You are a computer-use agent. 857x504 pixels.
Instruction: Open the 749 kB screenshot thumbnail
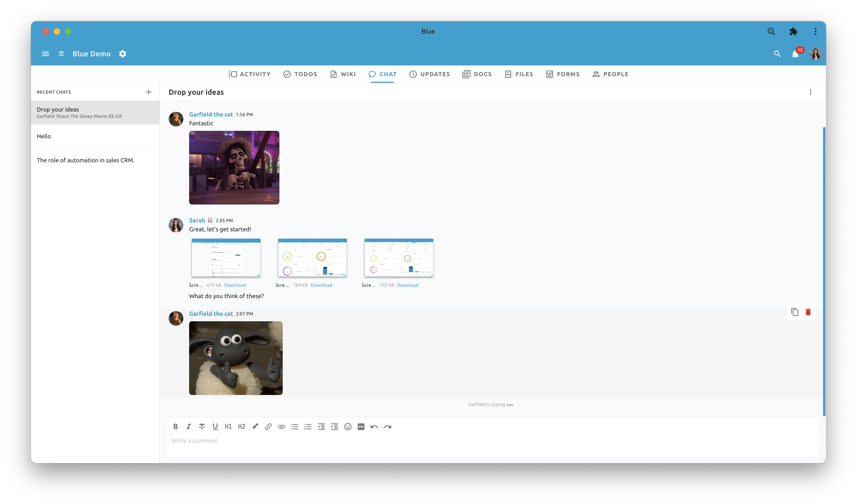tap(399, 258)
